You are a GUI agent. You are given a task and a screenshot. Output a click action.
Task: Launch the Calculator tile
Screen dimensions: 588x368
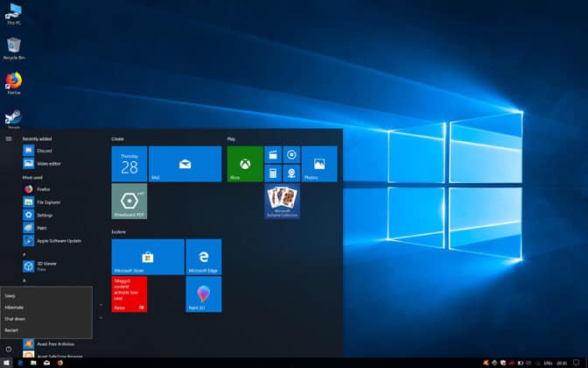point(273,173)
